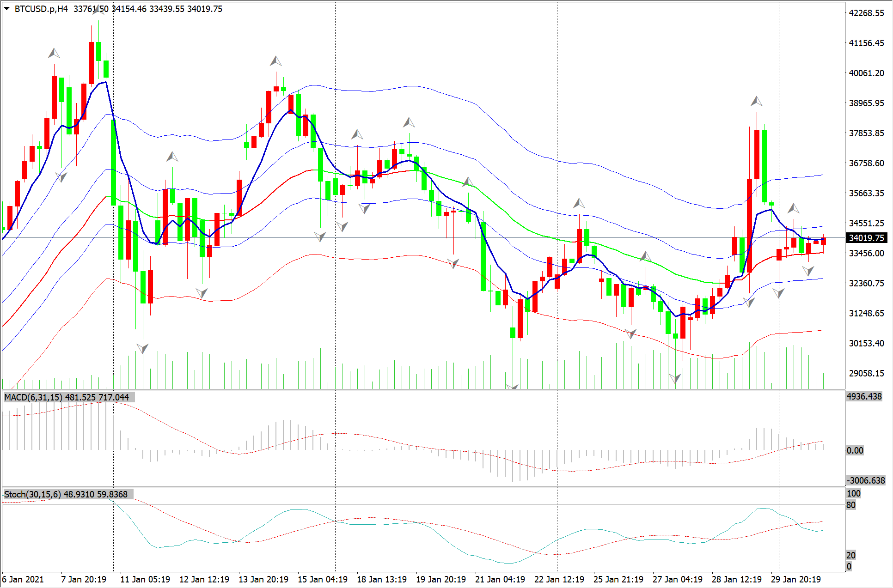This screenshot has height=588, width=893.
Task: Click the current price tag 34019.75 on axis
Action: (867, 238)
